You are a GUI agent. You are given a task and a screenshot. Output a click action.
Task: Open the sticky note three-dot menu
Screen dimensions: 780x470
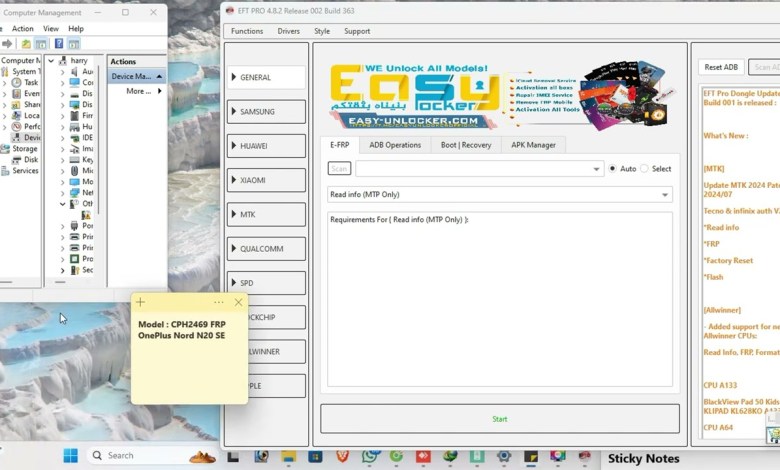(x=218, y=302)
